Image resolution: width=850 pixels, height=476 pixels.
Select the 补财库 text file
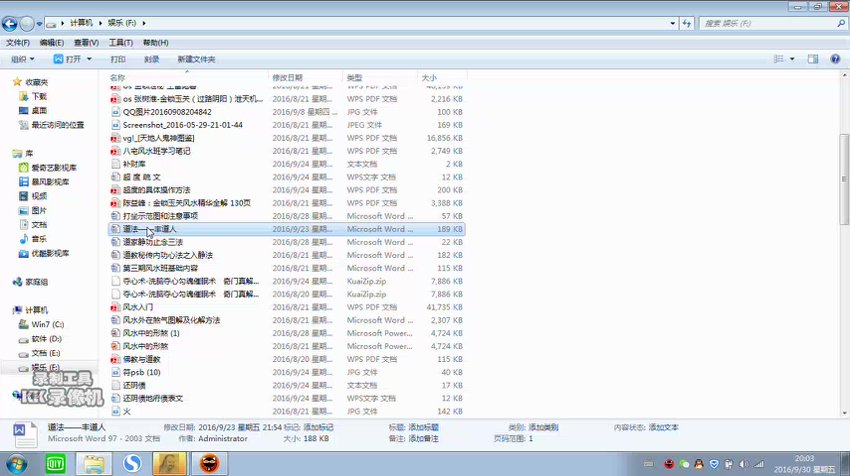click(x=134, y=164)
